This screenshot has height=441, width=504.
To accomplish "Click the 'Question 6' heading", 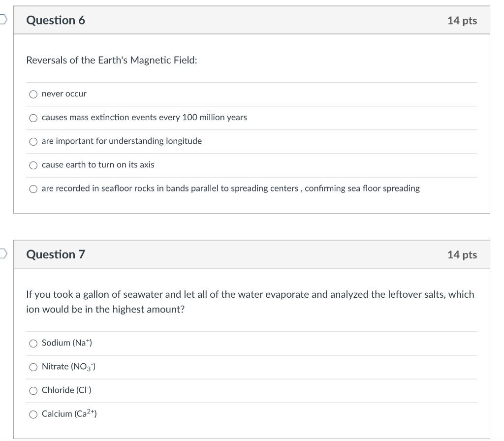I will (55, 20).
